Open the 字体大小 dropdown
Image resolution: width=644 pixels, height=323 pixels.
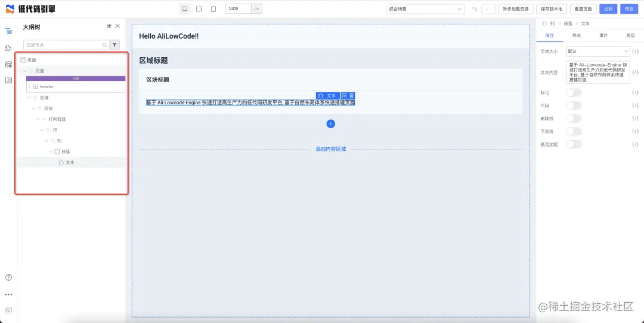pyautogui.click(x=597, y=51)
